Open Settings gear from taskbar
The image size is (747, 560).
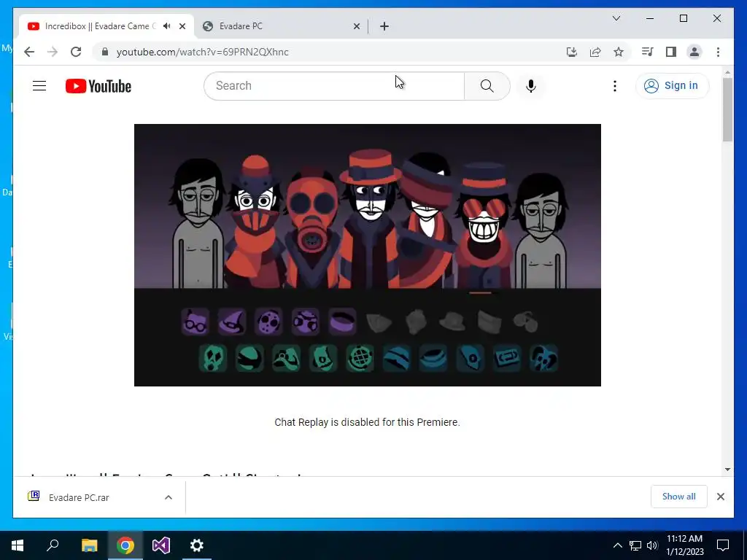click(x=197, y=545)
